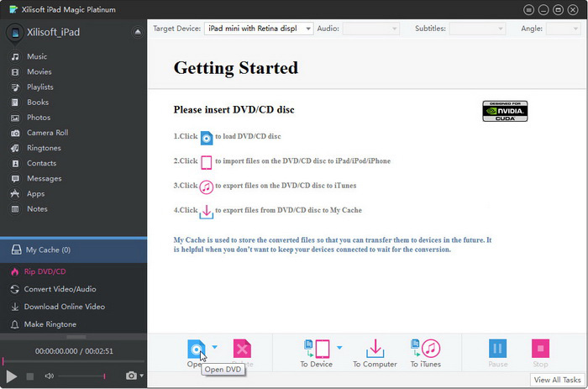Eject the Xilisoft_iPad device

[x=138, y=32]
